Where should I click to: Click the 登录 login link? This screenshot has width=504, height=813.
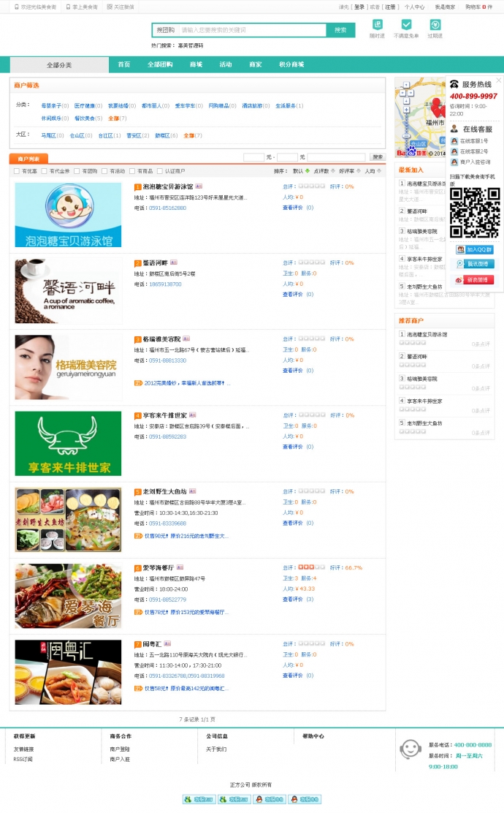pyautogui.click(x=359, y=7)
